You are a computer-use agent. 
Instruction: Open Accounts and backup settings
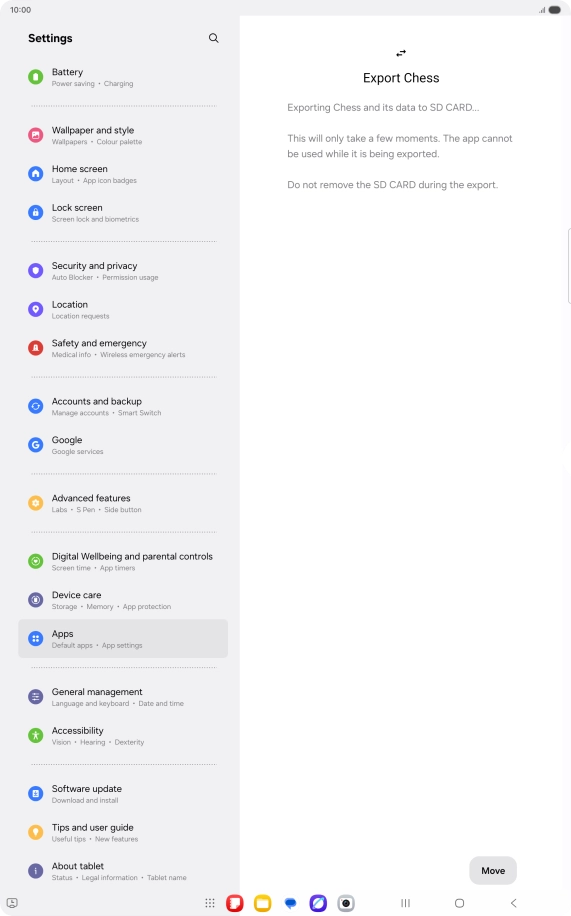pyautogui.click(x=123, y=407)
